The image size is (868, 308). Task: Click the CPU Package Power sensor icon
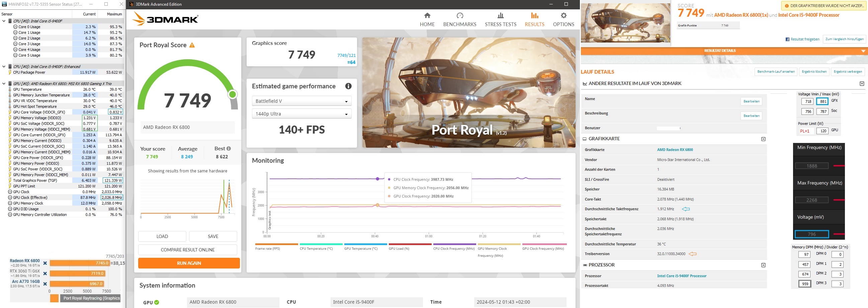coord(10,72)
